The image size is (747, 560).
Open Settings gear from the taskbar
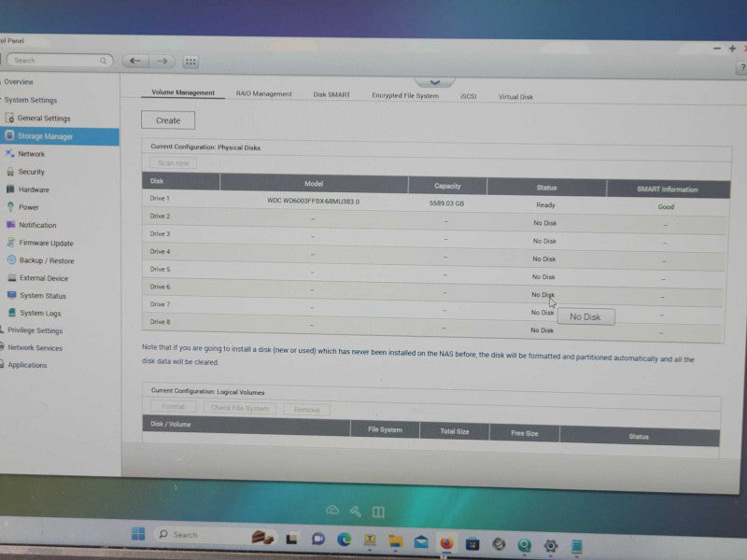(550, 546)
